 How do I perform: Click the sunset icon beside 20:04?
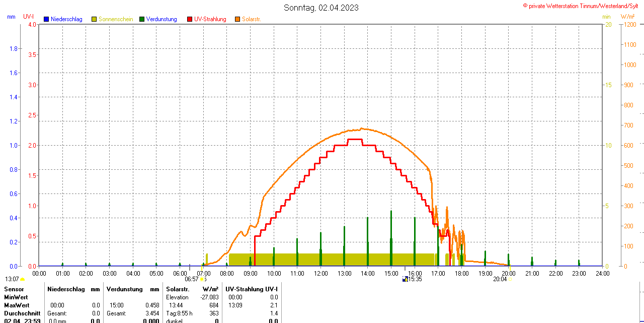click(x=510, y=279)
